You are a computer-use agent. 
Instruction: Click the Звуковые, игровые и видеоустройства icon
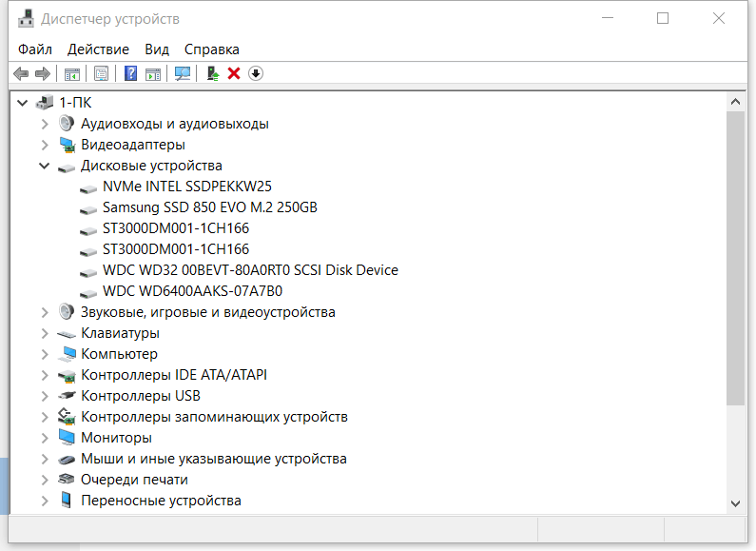67,312
